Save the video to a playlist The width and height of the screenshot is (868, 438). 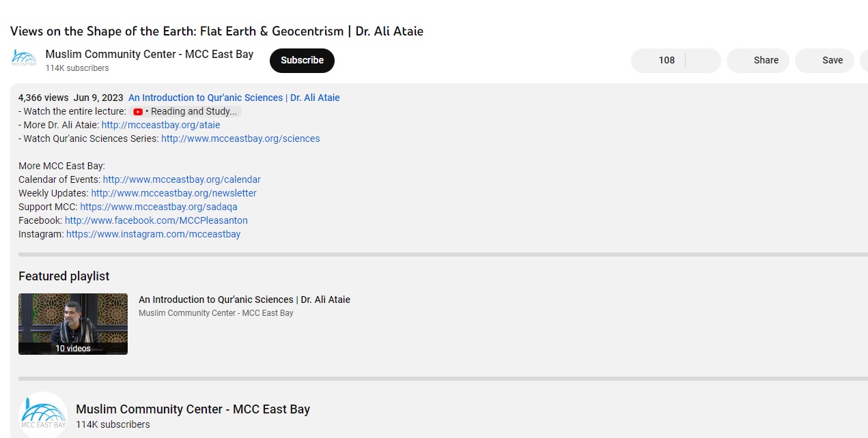[824, 60]
